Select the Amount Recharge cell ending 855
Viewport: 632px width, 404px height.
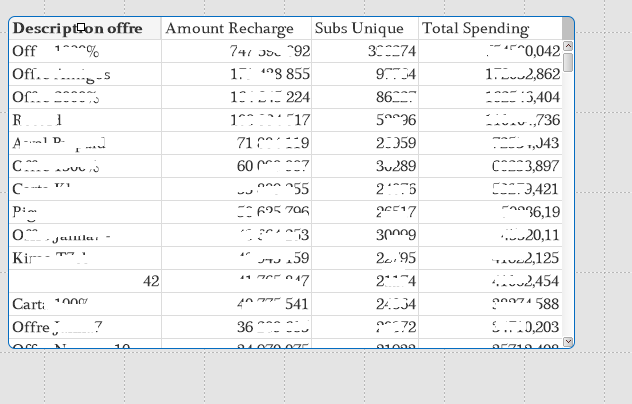[236, 74]
